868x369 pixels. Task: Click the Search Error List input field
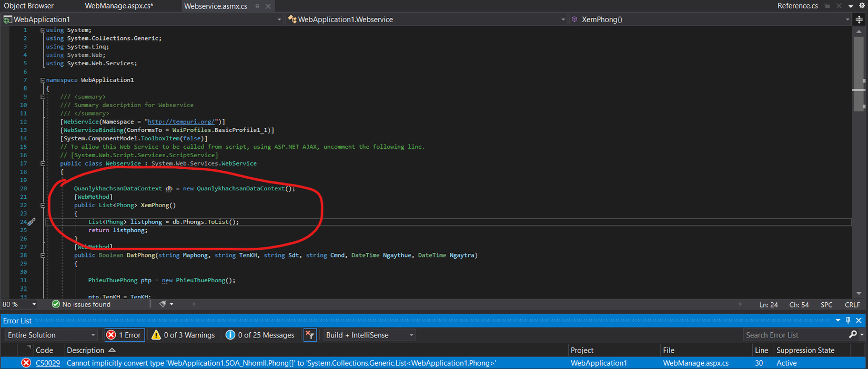click(x=794, y=335)
